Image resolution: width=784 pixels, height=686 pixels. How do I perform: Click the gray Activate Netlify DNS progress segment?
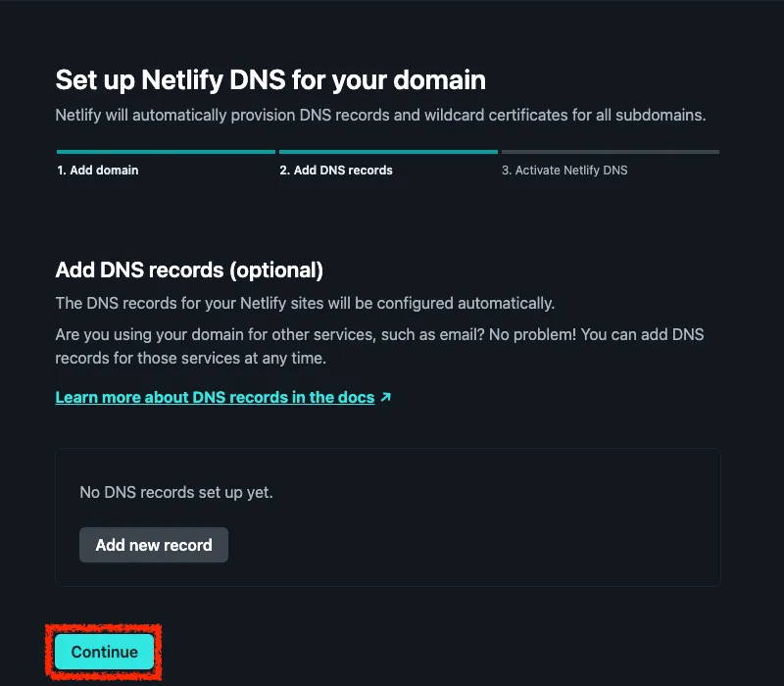point(610,152)
